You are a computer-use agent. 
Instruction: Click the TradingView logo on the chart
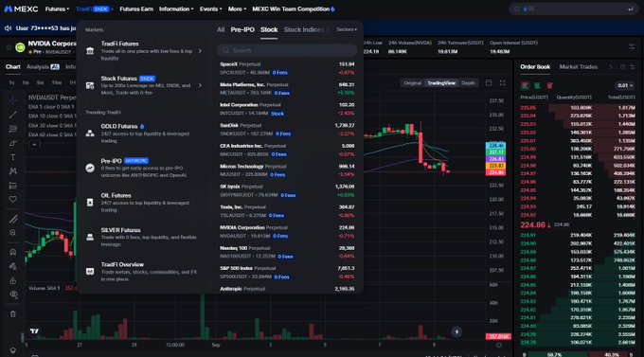[35, 330]
